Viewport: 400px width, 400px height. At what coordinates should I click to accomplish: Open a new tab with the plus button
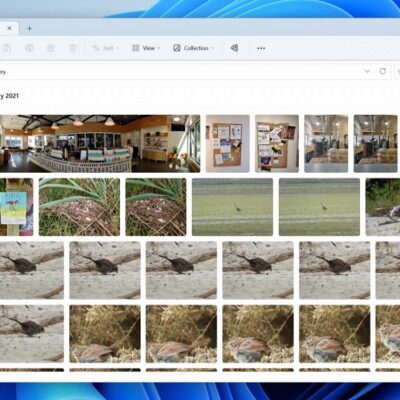point(29,28)
